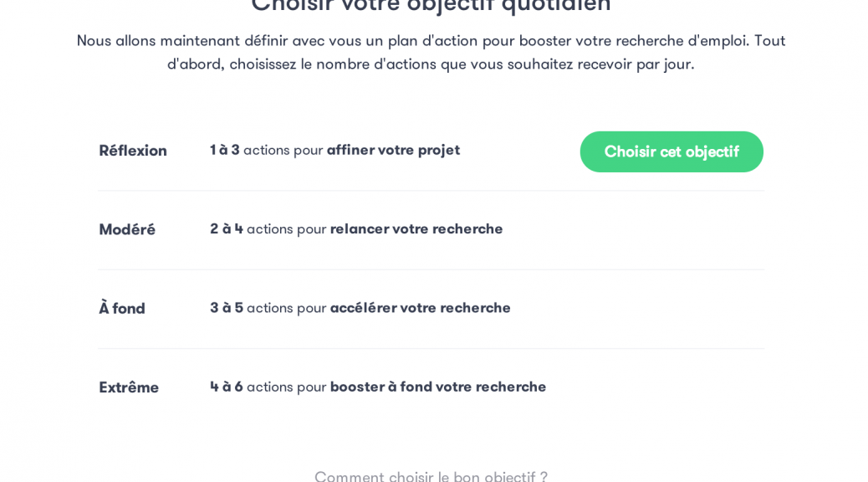Click the 'booster à fond votre recherche' text

coord(438,386)
